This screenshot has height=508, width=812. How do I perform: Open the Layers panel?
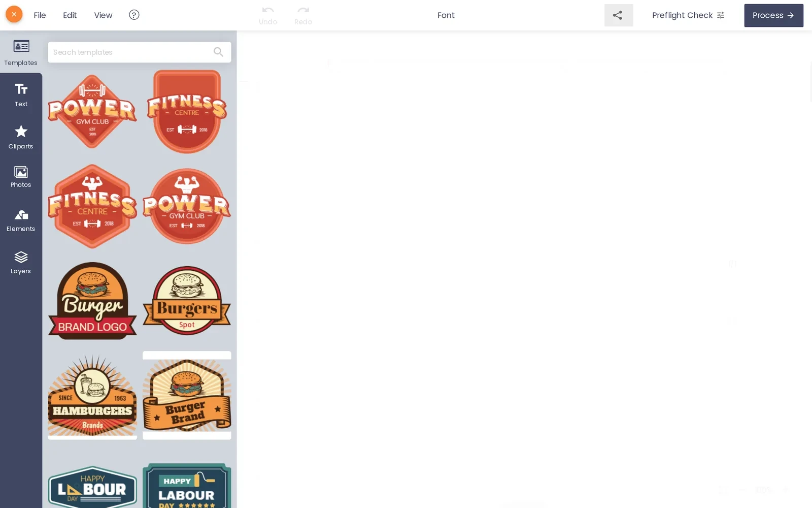(21, 263)
